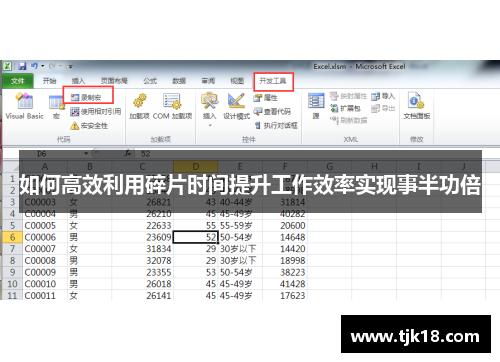Open the XML Source (源) pane
Image resolution: width=500 pixels, height=362 pixels.
pos(316,106)
